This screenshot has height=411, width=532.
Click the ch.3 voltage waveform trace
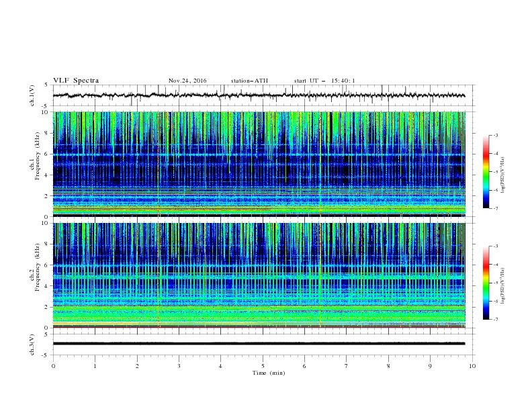coord(259,344)
